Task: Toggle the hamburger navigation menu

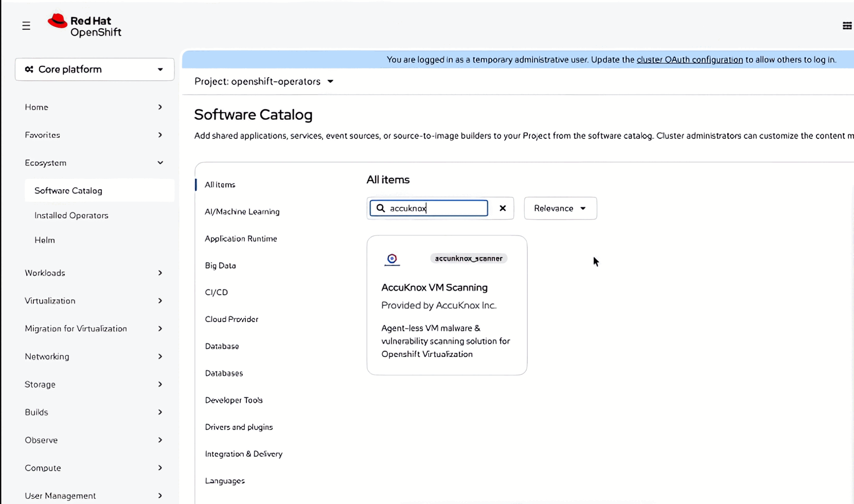Action: pos(26,26)
